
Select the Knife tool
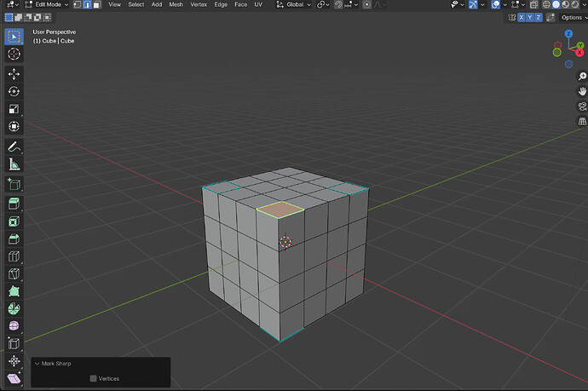[x=14, y=273]
